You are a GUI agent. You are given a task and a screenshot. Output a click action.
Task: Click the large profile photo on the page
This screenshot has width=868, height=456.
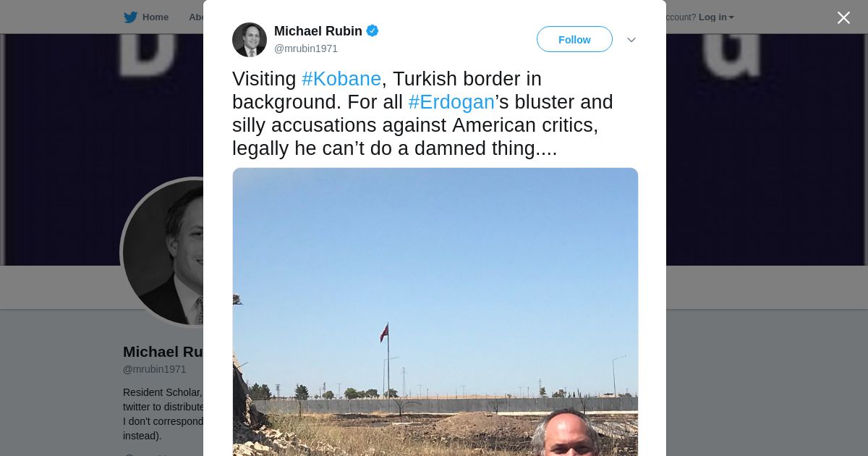click(x=163, y=252)
